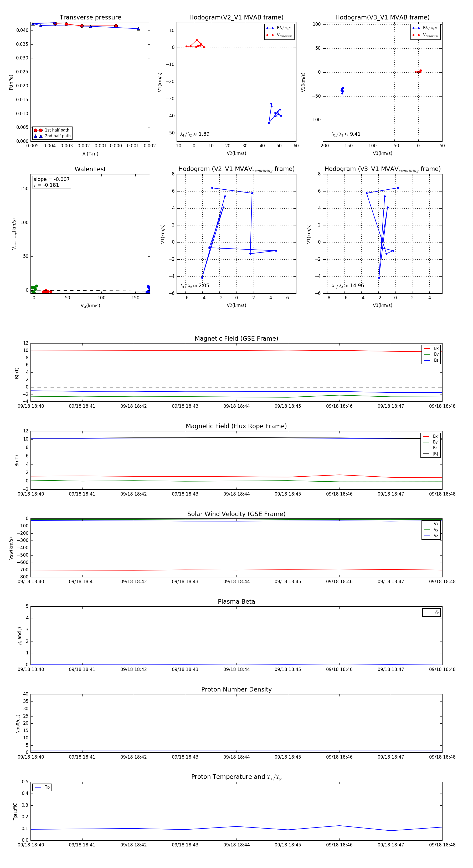The width and height of the screenshot is (473, 868).
Task: Click the "Solar Wind Velocity (GSE Frame)" title
Action: (236, 514)
